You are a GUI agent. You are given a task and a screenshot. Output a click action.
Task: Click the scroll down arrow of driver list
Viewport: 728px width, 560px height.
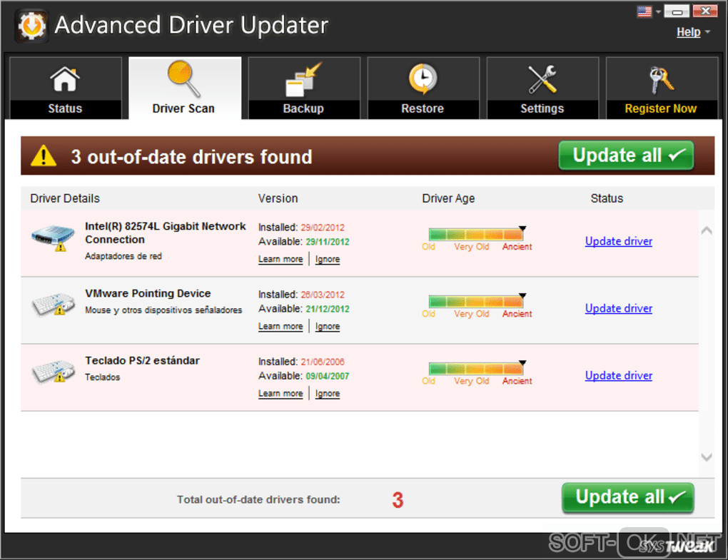coord(707,457)
